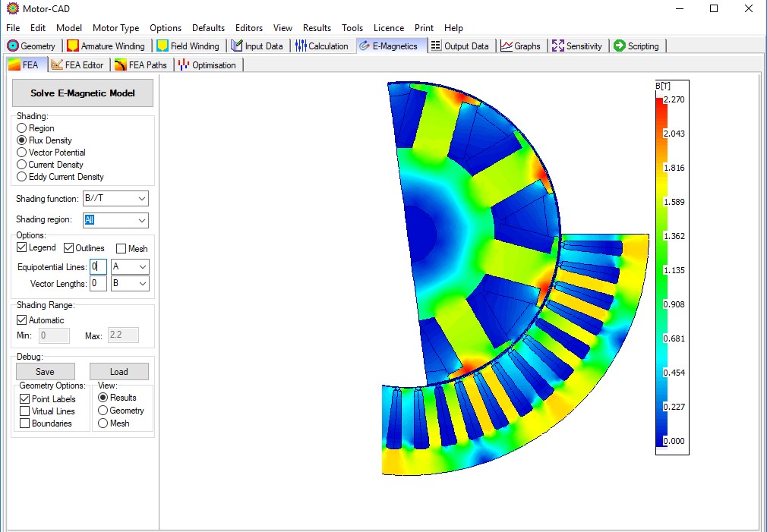
Task: Open the Model menu
Action: 69,28
